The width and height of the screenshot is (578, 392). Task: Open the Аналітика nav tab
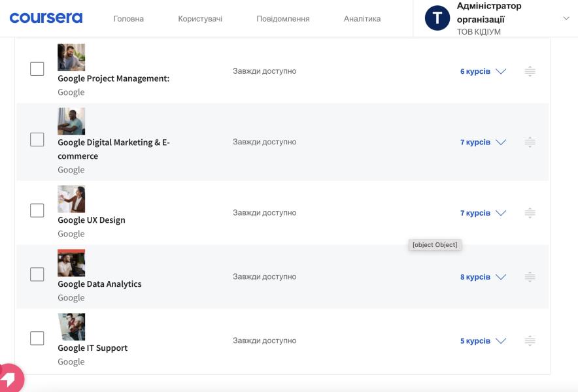coord(362,19)
